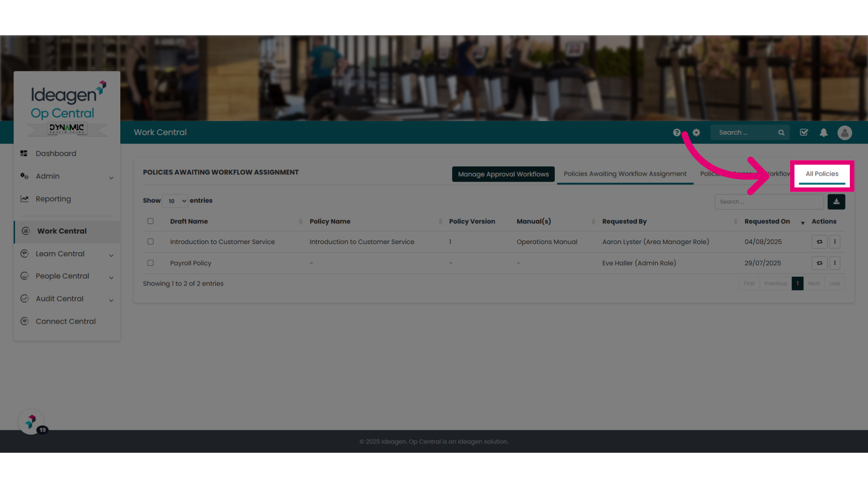The width and height of the screenshot is (868, 488).
Task: Open Dashboard from sidebar
Action: [56, 154]
